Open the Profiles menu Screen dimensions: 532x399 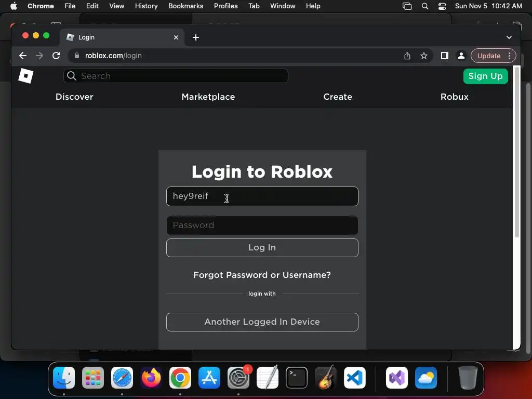[x=225, y=6]
